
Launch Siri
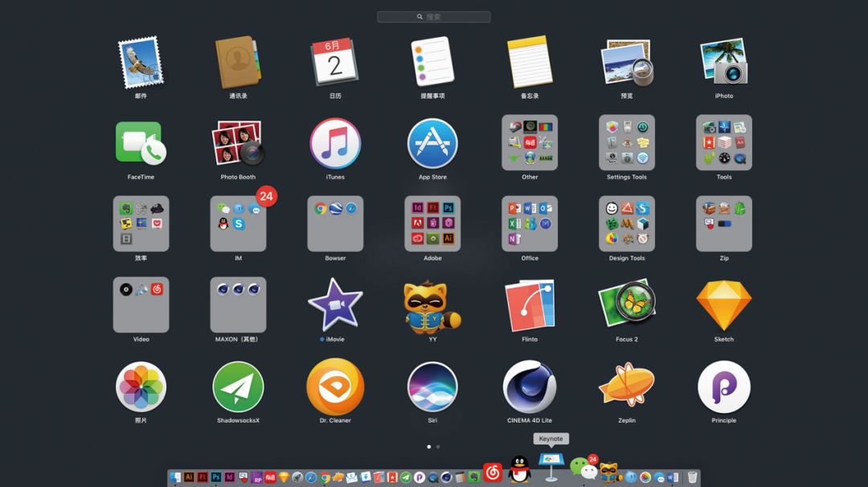tap(432, 387)
